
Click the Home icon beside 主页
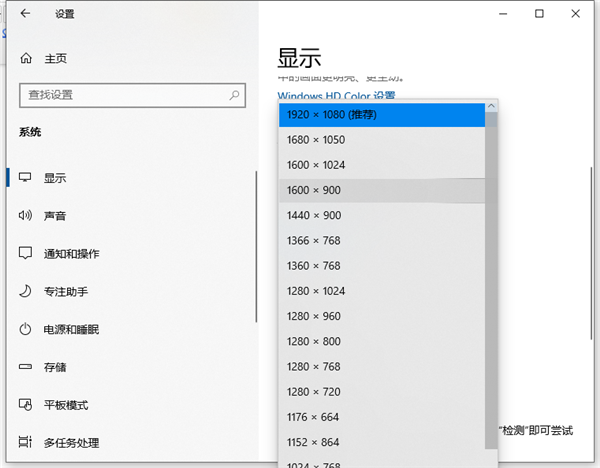25,58
